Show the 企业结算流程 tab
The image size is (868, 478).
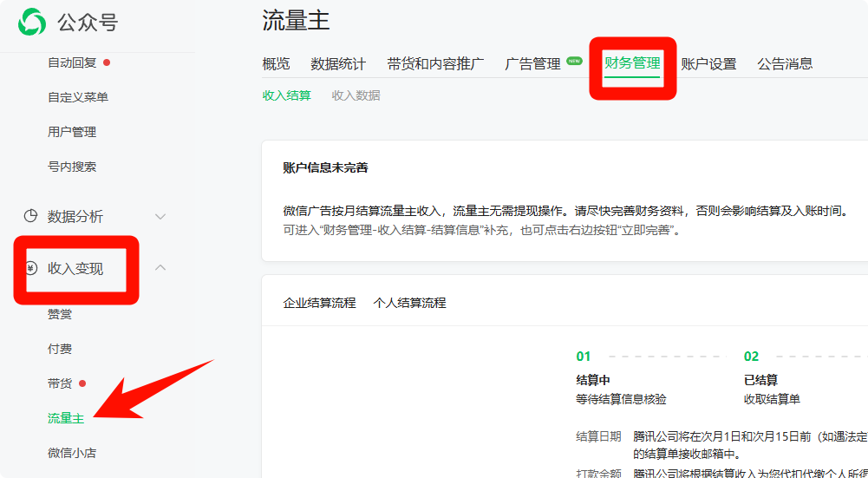319,303
